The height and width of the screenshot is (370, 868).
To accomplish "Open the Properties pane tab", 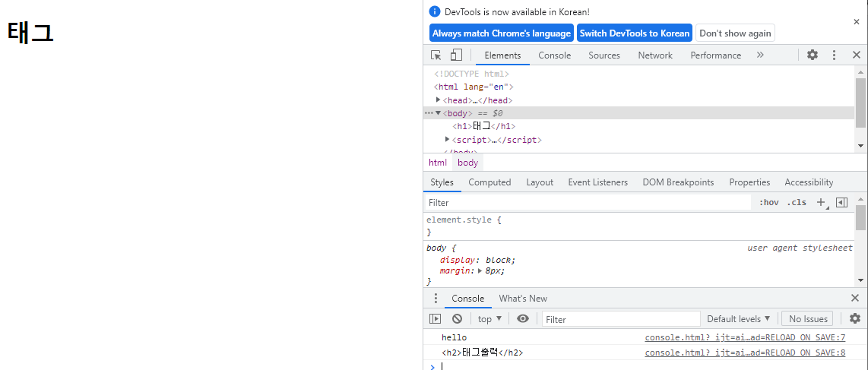I will click(x=749, y=182).
